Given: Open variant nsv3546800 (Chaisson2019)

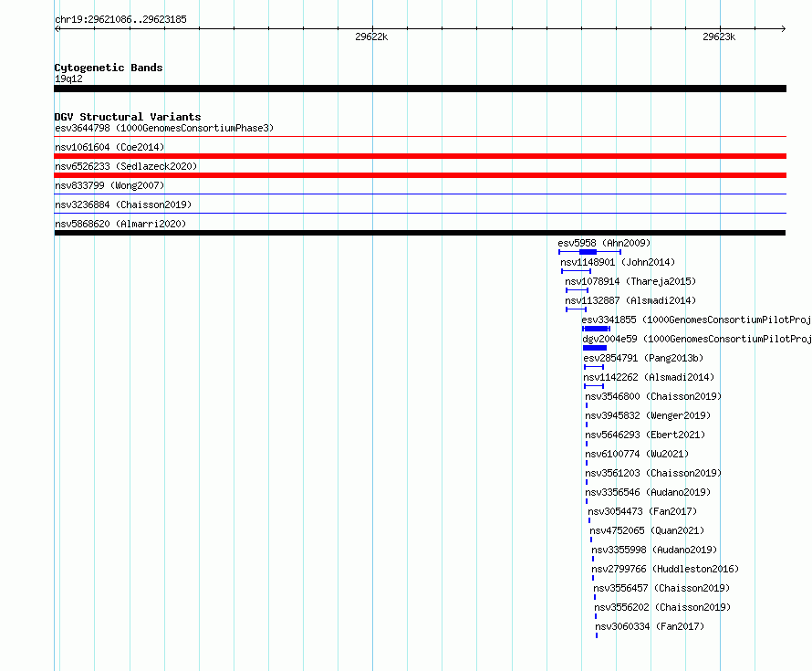Looking at the screenshot, I should (x=653, y=396).
